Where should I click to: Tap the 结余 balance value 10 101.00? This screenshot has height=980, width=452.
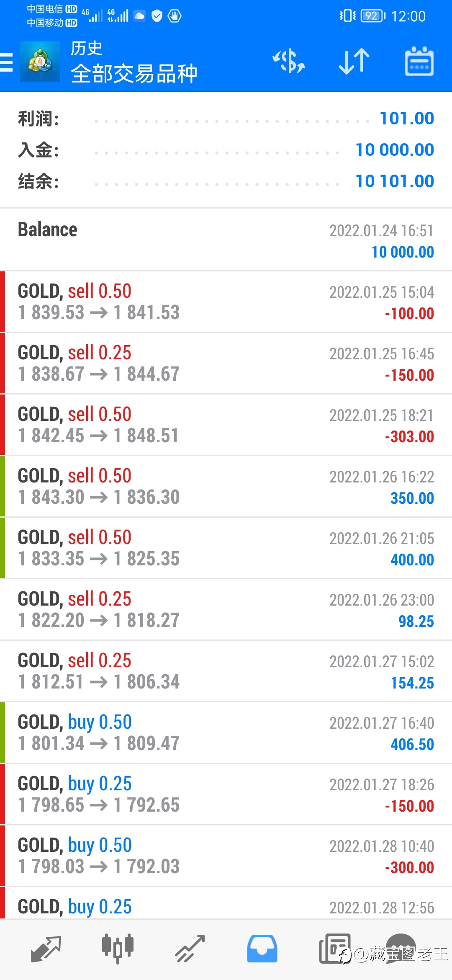tap(395, 181)
